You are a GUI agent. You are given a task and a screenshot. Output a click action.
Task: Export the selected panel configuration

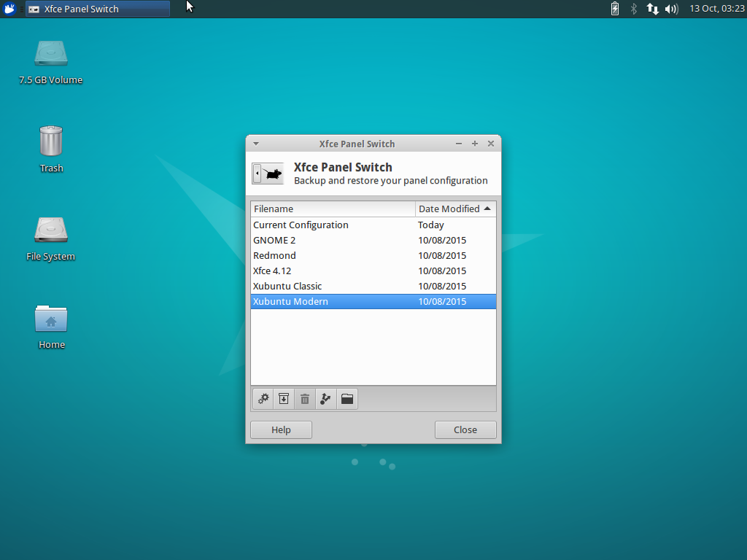(x=325, y=399)
